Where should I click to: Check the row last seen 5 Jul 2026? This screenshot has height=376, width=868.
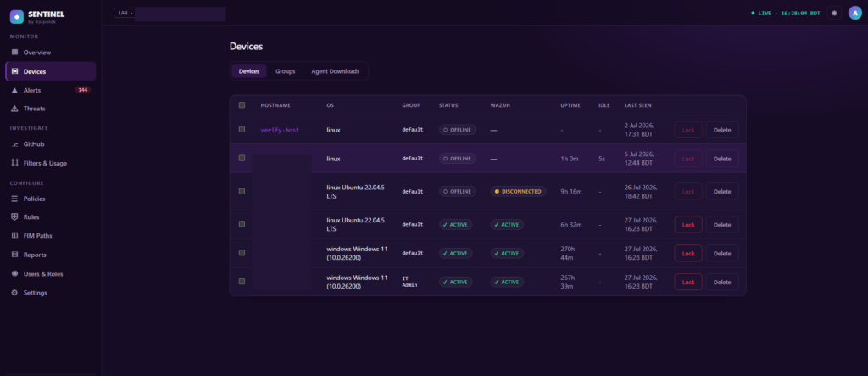[242, 158]
